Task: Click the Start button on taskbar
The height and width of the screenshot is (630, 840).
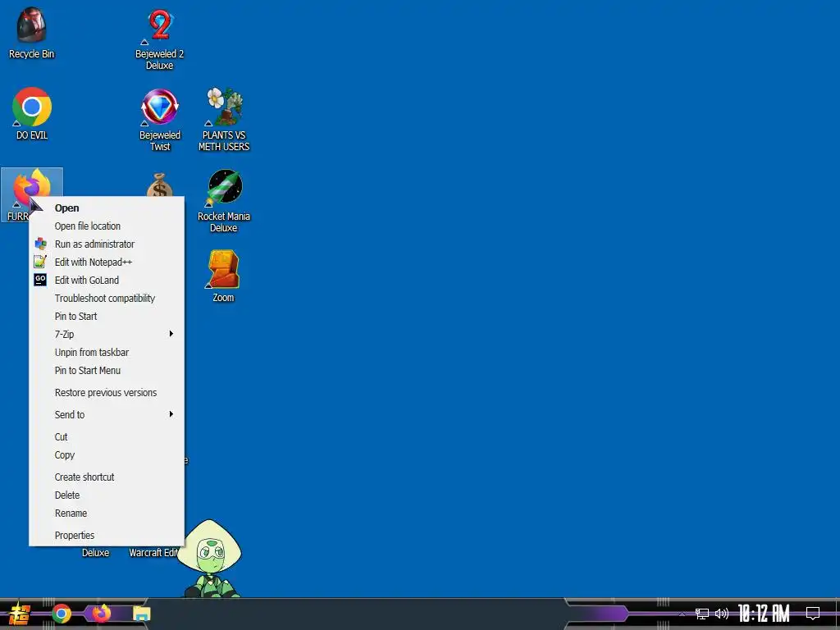Action: click(x=20, y=614)
